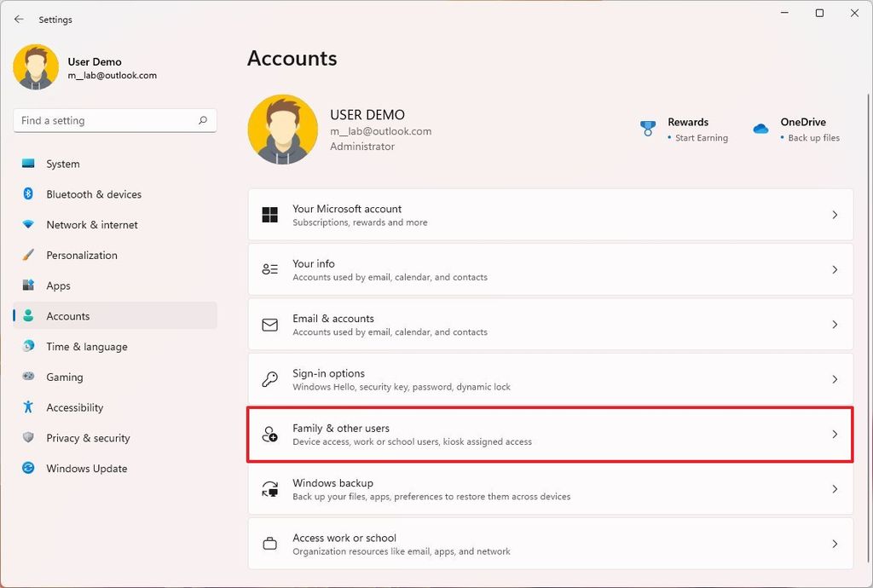Click the Start Earning rewards link
This screenshot has width=873, height=588.
coord(704,137)
